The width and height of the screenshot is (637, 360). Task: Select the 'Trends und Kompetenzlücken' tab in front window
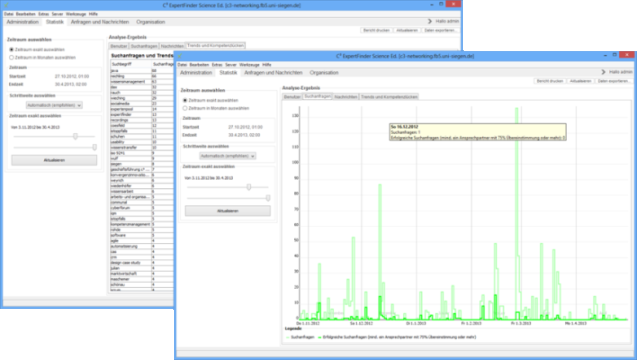(x=389, y=97)
